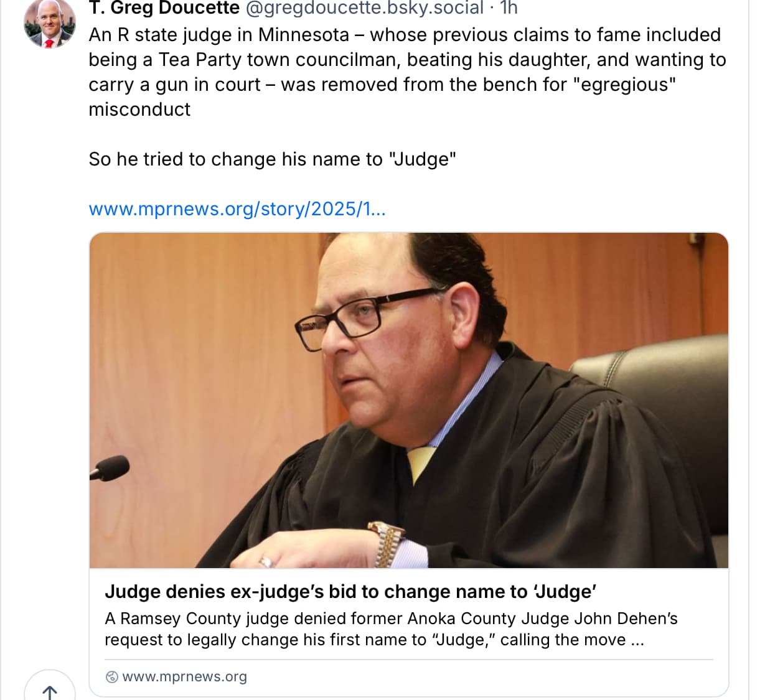
Task: Click the globe icon beside www.mprnews.org
Action: point(111,677)
